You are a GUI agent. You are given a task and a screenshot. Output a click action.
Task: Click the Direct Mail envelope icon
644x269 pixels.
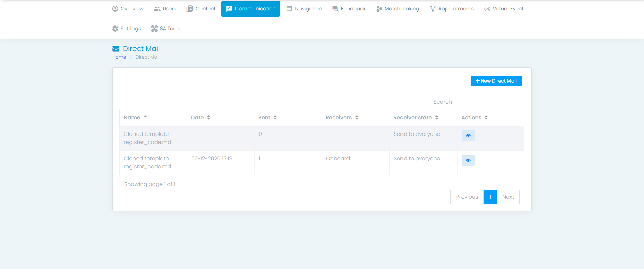(116, 49)
